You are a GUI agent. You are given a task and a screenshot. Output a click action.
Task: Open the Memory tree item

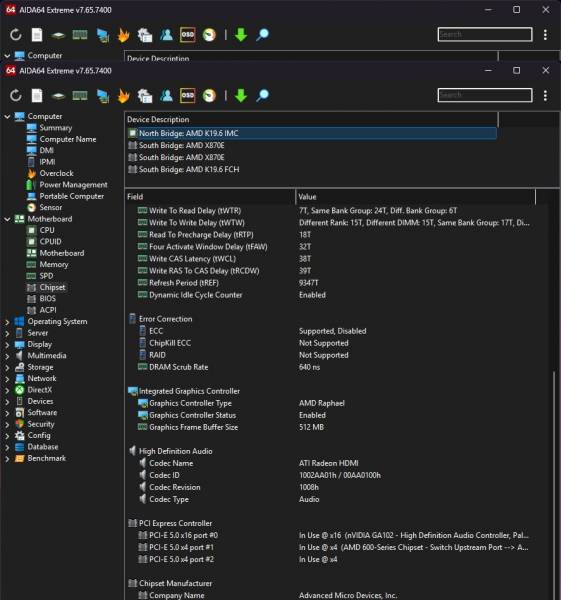point(54,264)
